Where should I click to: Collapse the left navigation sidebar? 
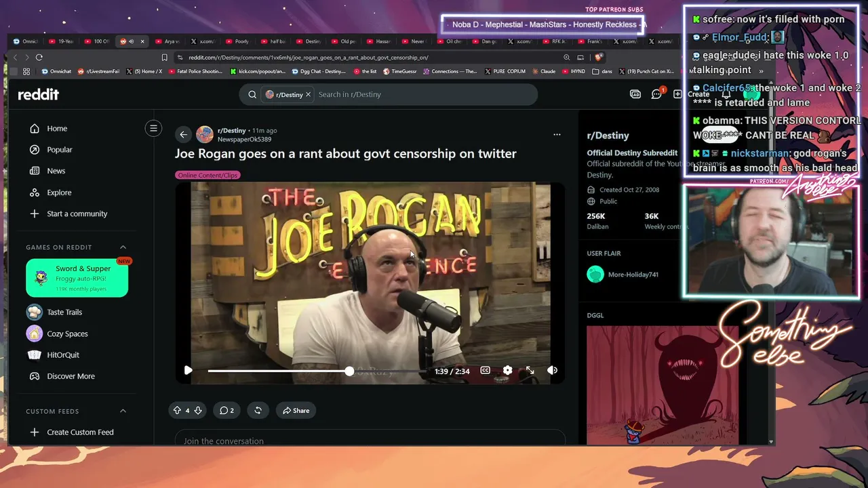pyautogui.click(x=153, y=128)
